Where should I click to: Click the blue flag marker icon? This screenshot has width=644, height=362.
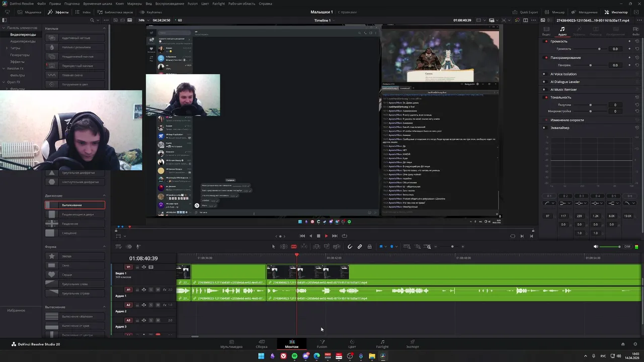(381, 246)
